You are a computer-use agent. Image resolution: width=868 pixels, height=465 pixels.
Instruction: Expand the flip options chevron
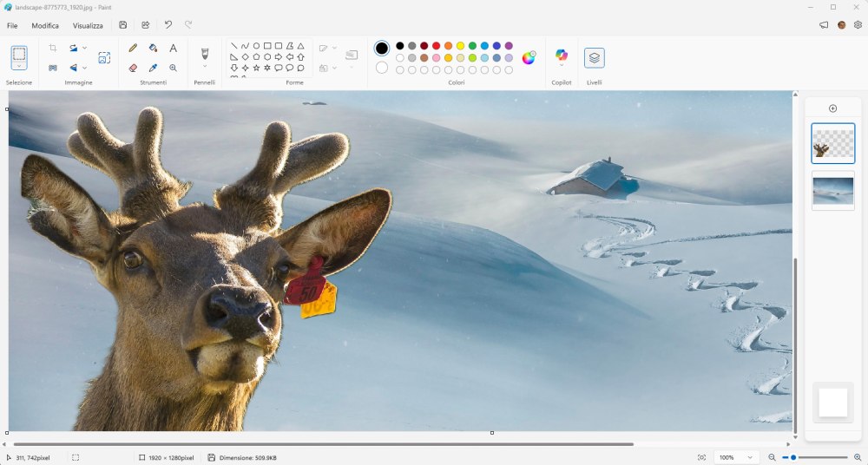click(x=85, y=68)
